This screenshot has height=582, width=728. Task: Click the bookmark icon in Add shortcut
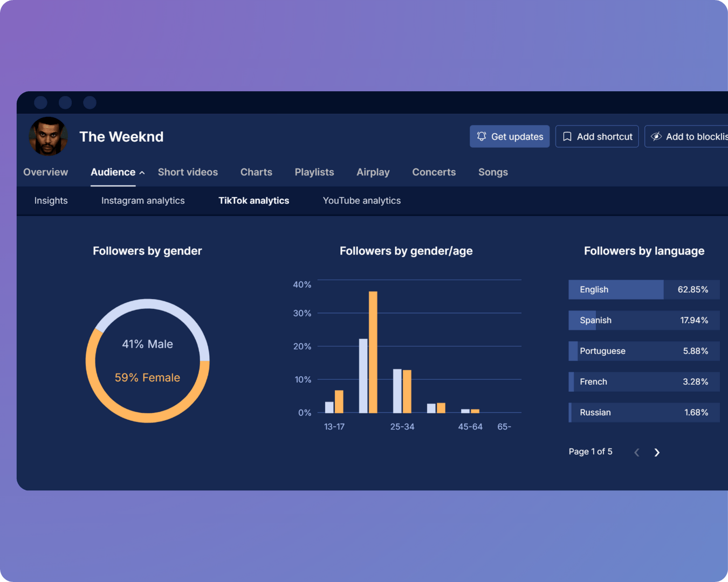[567, 136]
